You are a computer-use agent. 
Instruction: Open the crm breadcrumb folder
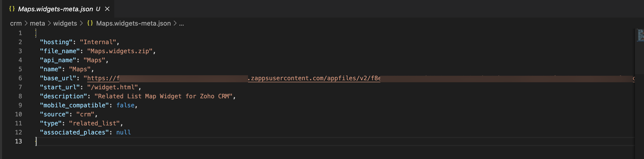(16, 23)
